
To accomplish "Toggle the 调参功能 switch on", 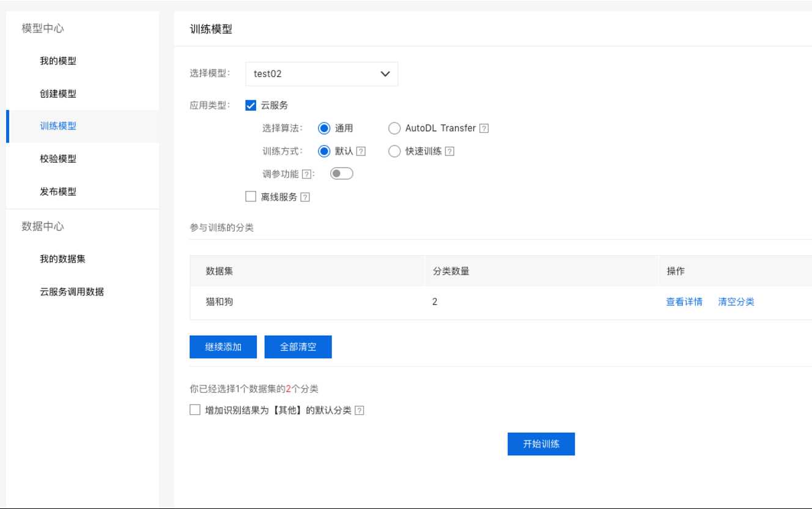I will [342, 174].
